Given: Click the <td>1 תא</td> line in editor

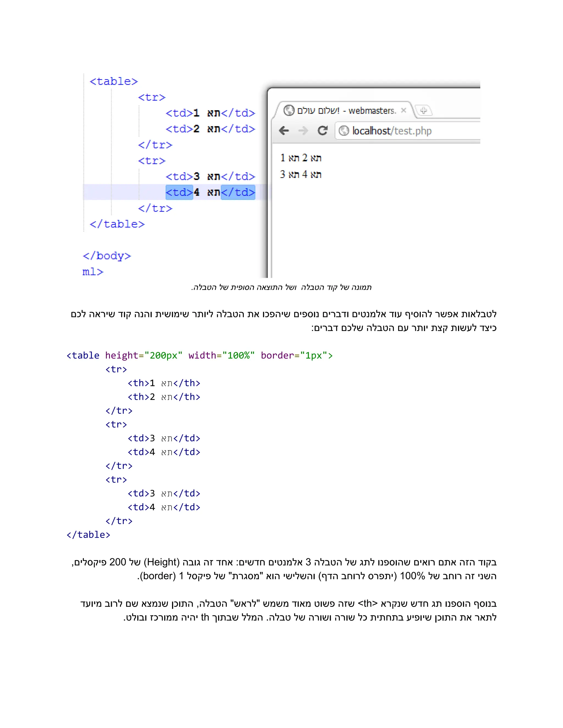Looking at the screenshot, I should pos(211,113).
